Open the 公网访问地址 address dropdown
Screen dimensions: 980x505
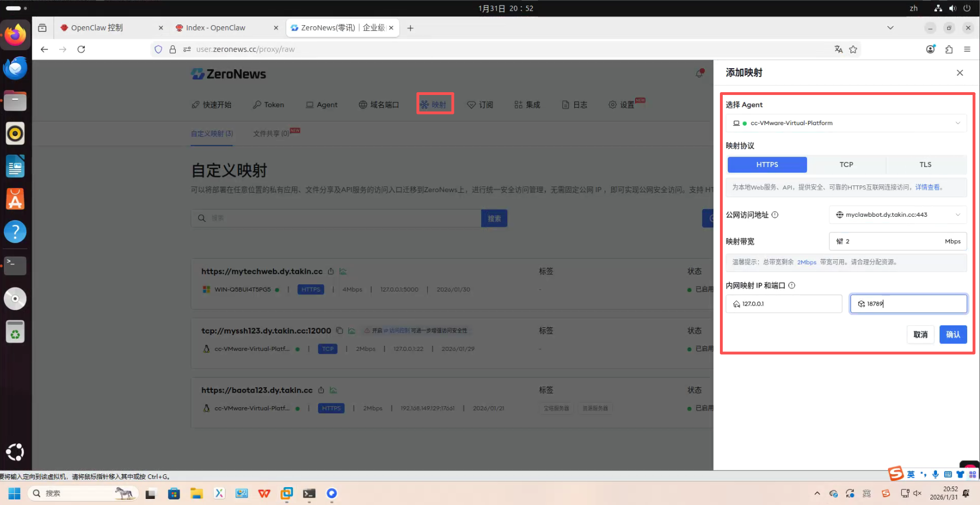tap(897, 215)
